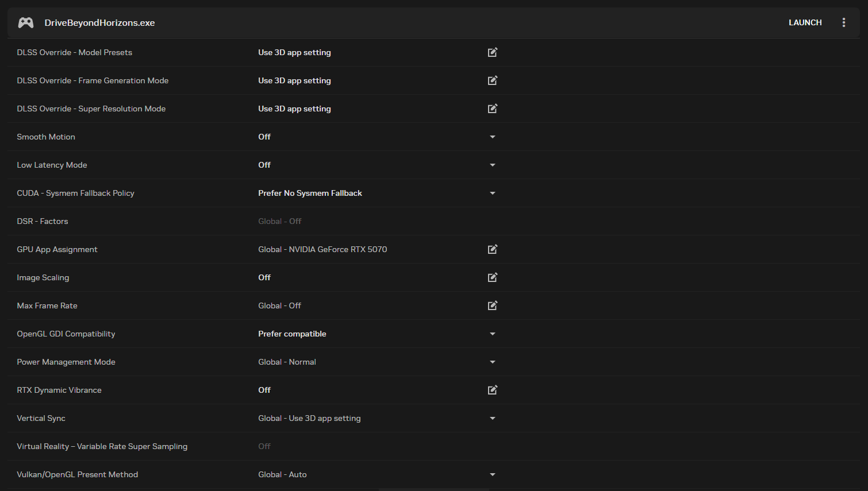This screenshot has width=868, height=491.
Task: Click the 'Global - Use 3D app setting' value
Action: 309,418
